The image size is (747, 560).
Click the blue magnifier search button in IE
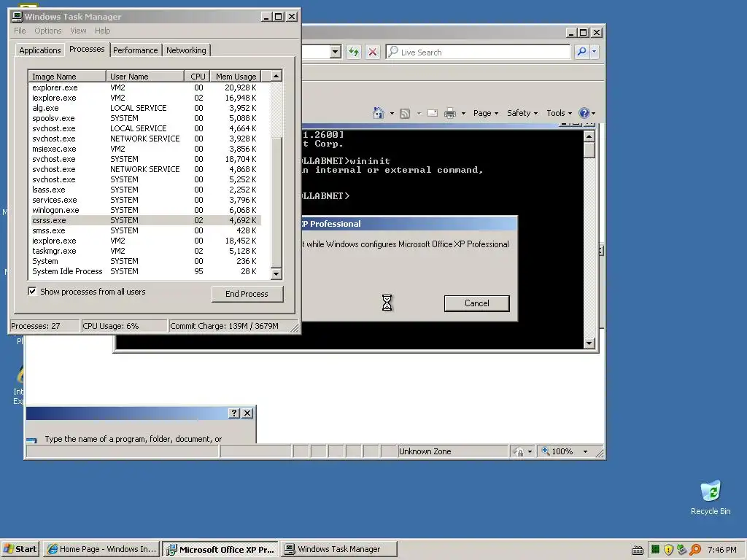coord(581,52)
